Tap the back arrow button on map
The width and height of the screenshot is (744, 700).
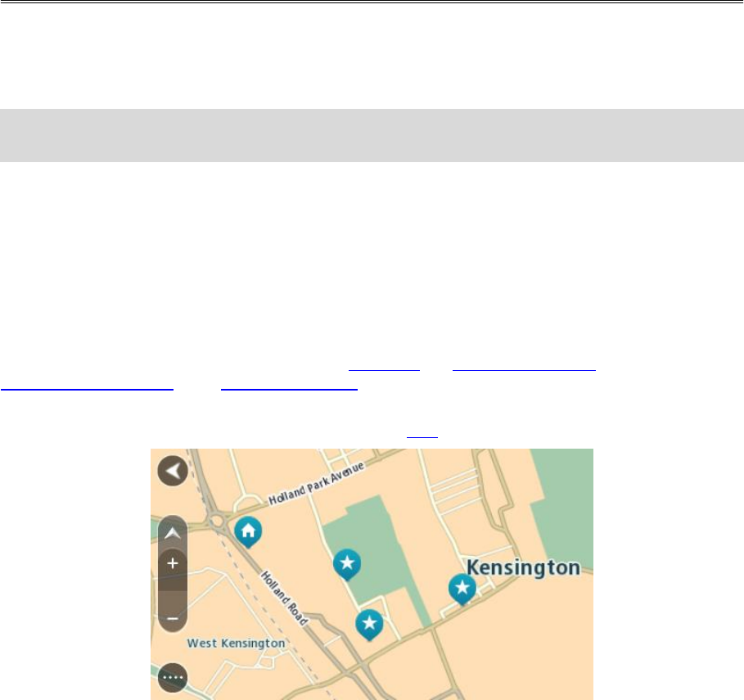point(173,471)
